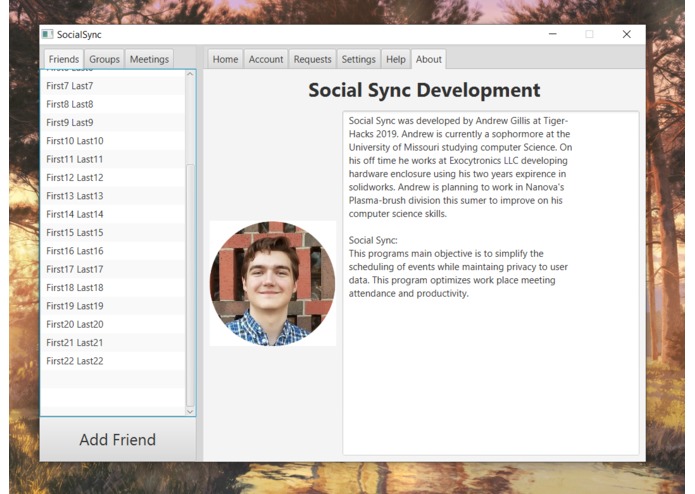Click the friends list scroll up arrow
Screen dimensions: 695x494
(190, 74)
